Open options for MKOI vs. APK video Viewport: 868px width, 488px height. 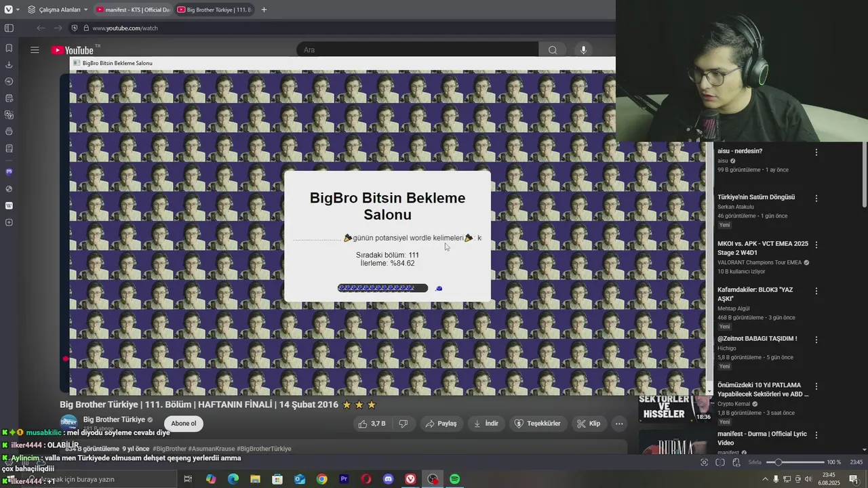pos(816,245)
